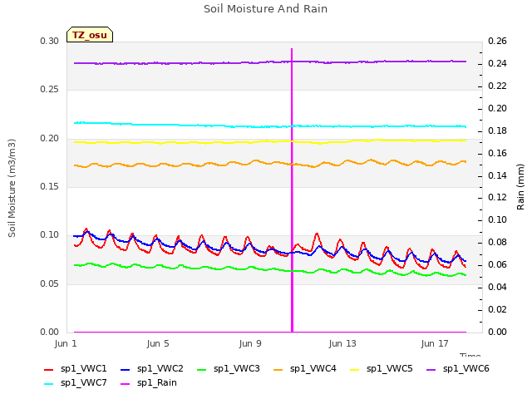The height and width of the screenshot is (399, 532).
Task: Click the Jun 5 x-axis tick label
Action: click(x=158, y=343)
